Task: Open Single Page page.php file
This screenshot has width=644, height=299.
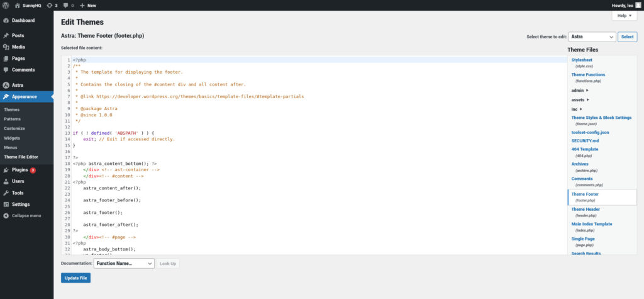Action: [583, 242]
